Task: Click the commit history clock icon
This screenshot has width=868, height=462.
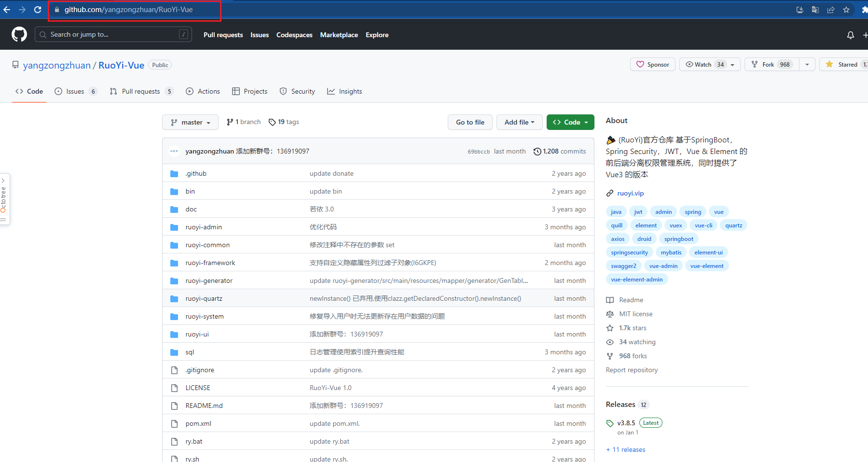Action: pyautogui.click(x=537, y=152)
